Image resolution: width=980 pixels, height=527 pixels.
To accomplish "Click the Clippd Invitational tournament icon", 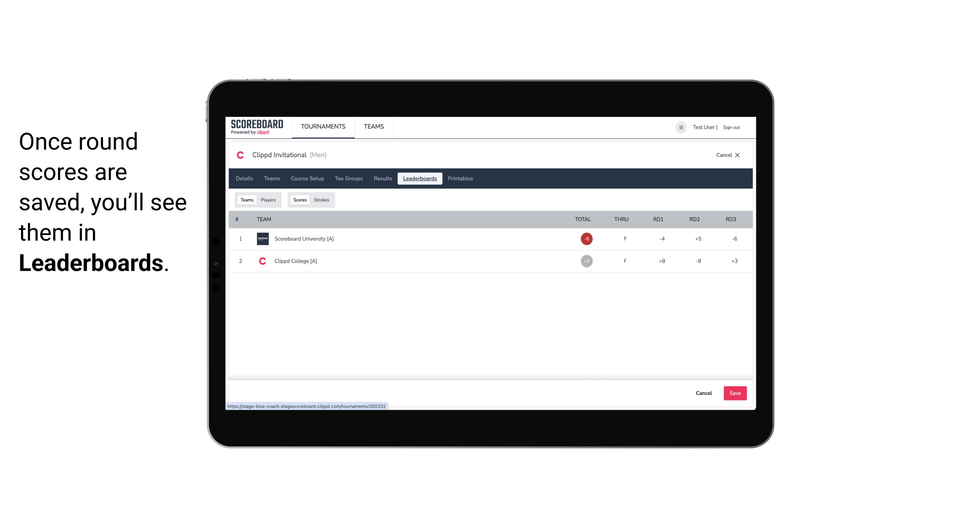I will click(240, 155).
